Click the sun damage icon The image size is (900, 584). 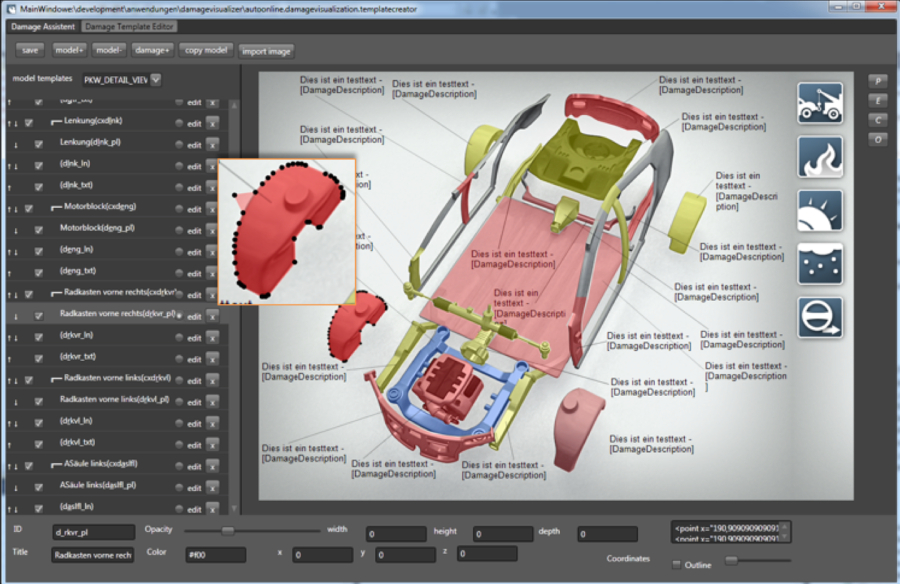[x=819, y=211]
